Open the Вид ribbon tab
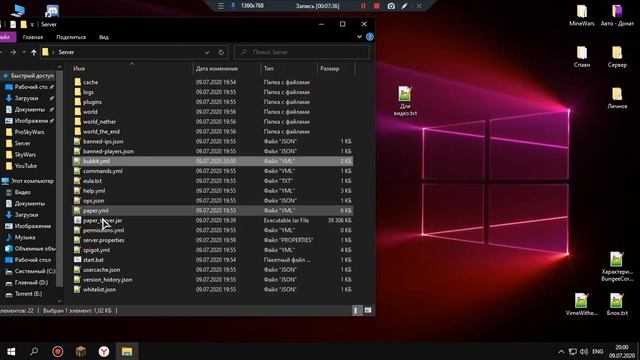 (104, 37)
